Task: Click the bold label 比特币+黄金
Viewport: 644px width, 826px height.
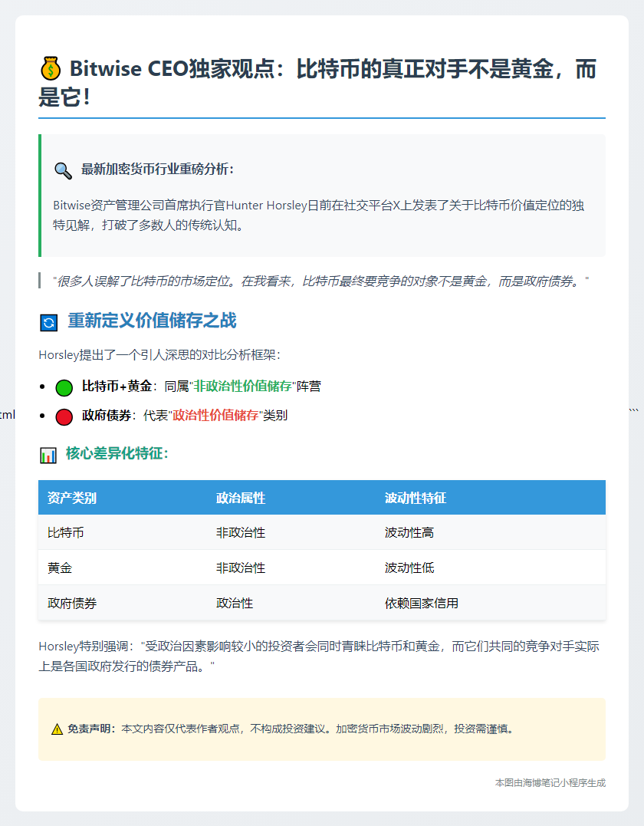Action: click(117, 386)
